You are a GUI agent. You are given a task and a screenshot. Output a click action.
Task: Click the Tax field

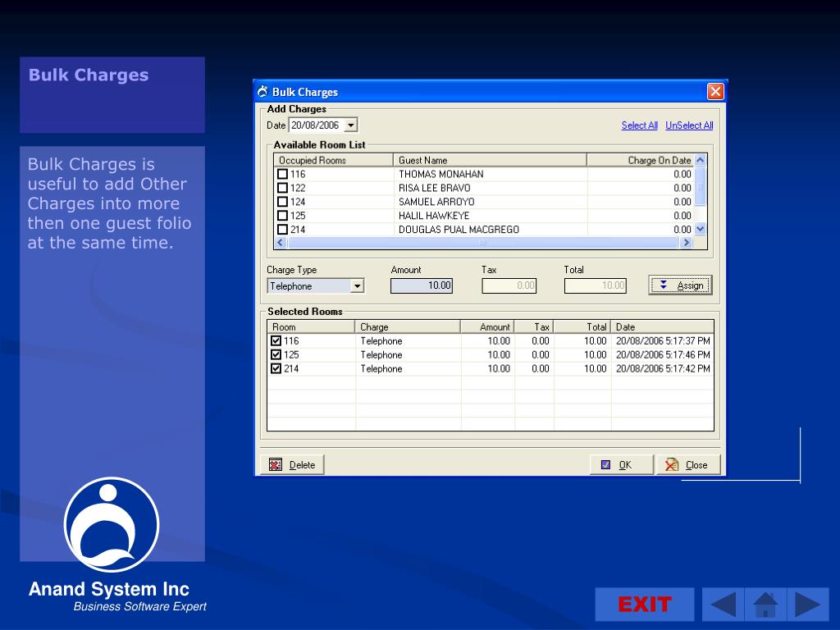[x=509, y=285]
